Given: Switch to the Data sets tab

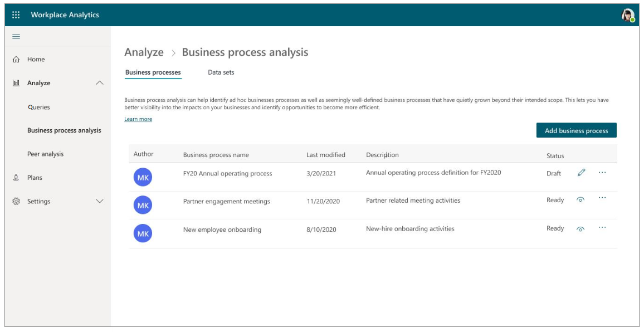Looking at the screenshot, I should (x=222, y=72).
